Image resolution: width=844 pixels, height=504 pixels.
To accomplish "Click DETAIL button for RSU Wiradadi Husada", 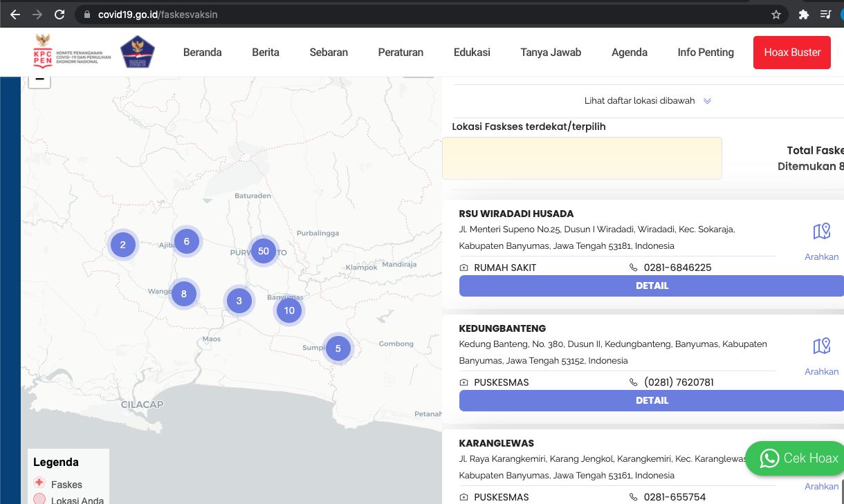I will tap(652, 286).
